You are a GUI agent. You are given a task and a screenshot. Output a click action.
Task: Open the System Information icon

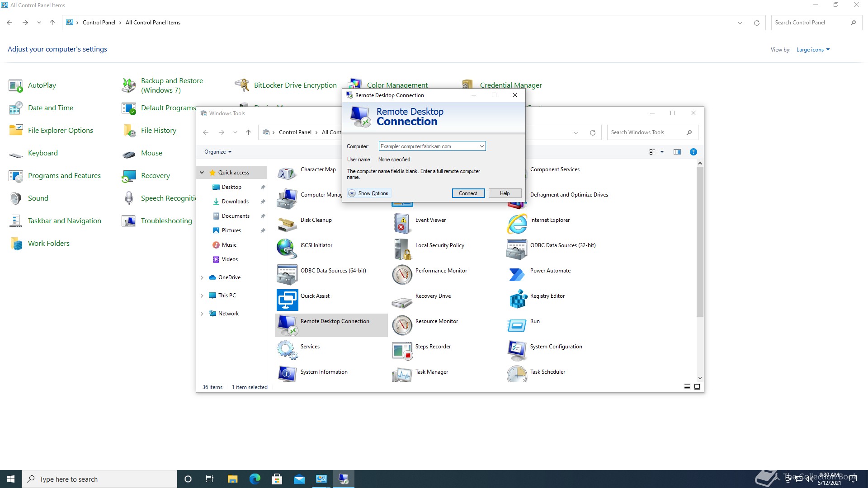287,374
